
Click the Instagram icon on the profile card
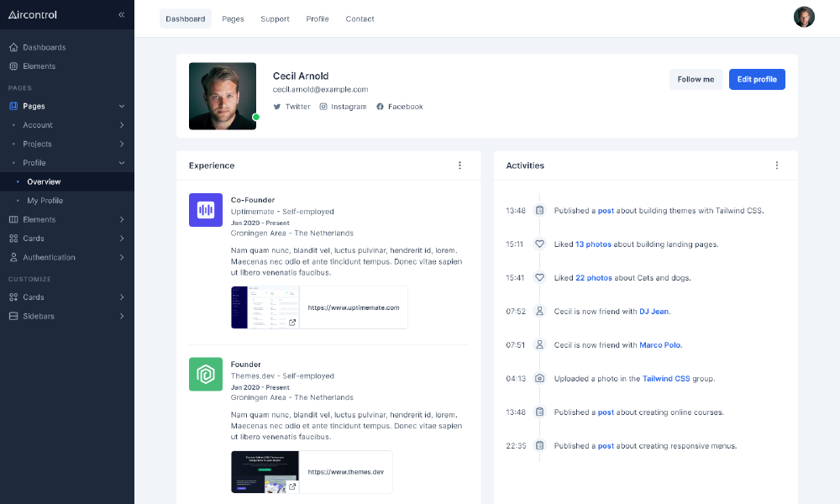pos(323,107)
